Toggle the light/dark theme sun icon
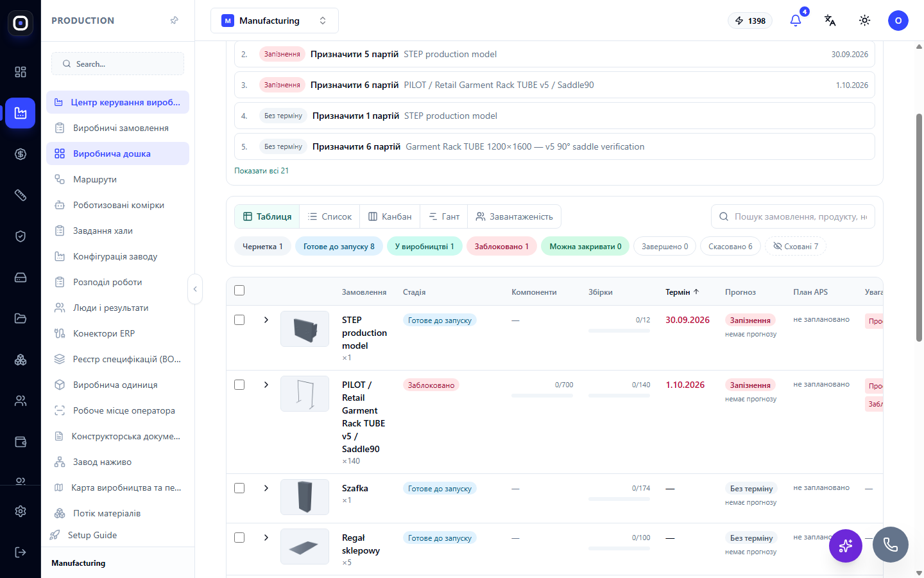 [x=865, y=21]
